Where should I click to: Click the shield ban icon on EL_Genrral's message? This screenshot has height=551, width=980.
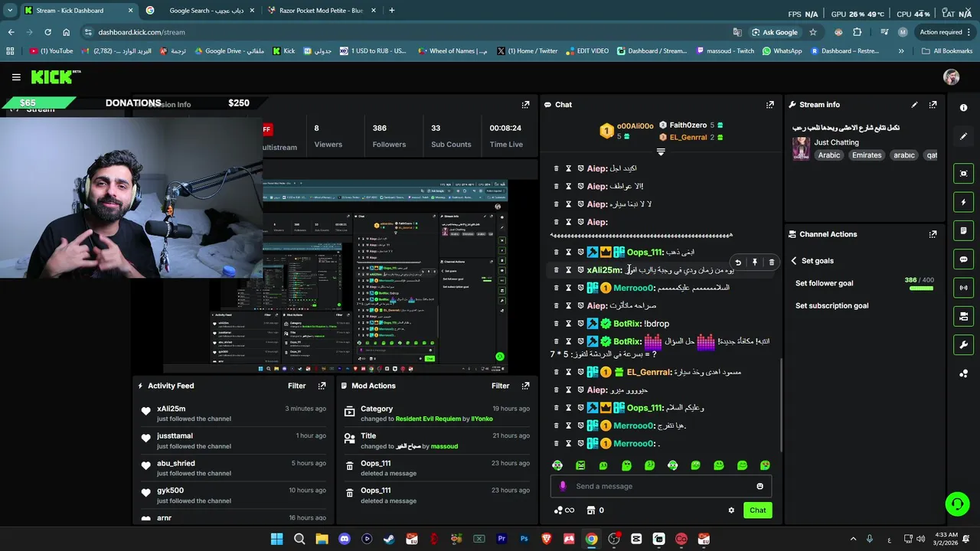580,372
